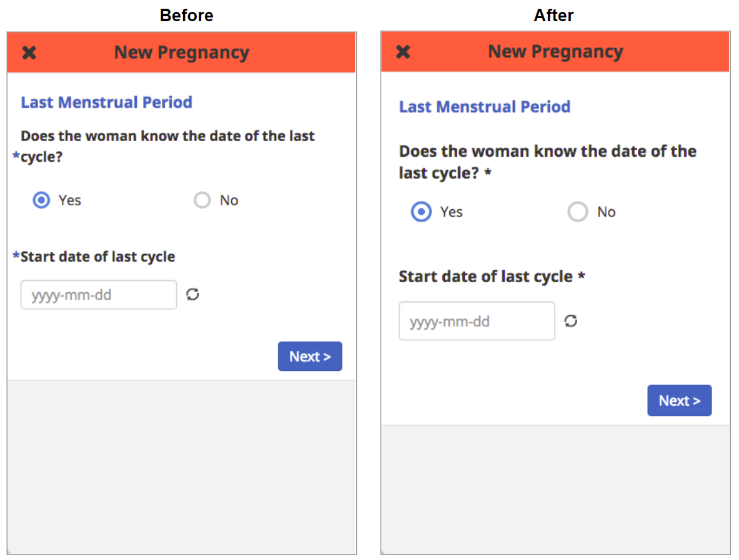Click 'Start date of last cycle' label in Before panel

(x=97, y=257)
